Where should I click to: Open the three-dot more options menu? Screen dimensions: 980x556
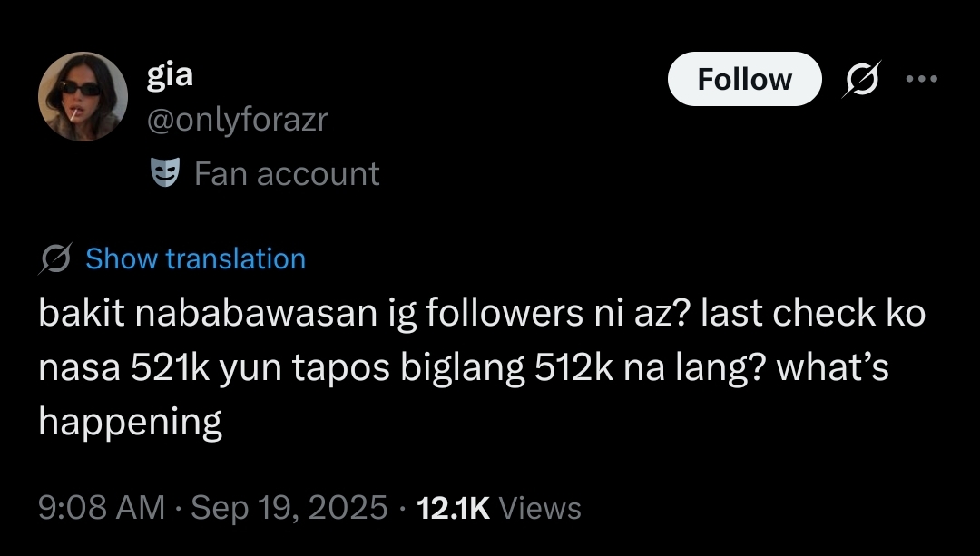click(x=922, y=79)
